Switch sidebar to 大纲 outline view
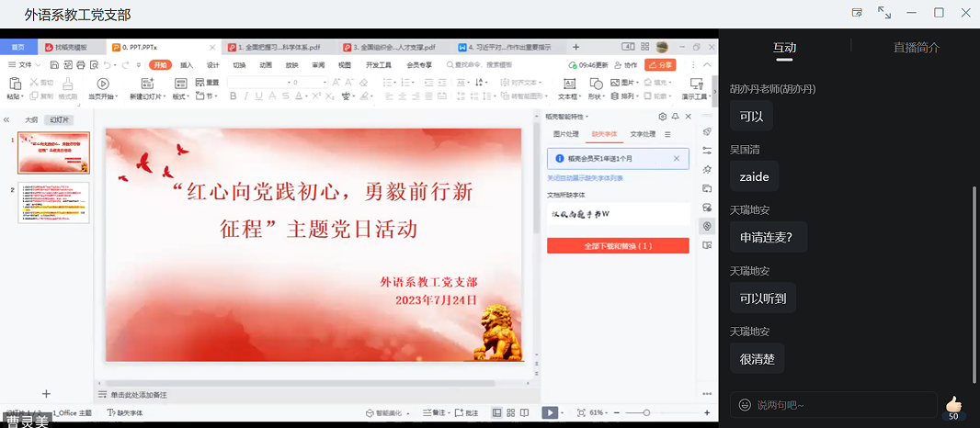This screenshot has width=980, height=428. pos(31,119)
